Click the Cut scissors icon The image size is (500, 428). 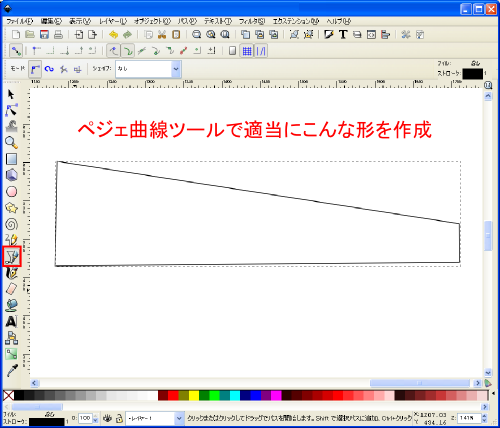pos(162,34)
